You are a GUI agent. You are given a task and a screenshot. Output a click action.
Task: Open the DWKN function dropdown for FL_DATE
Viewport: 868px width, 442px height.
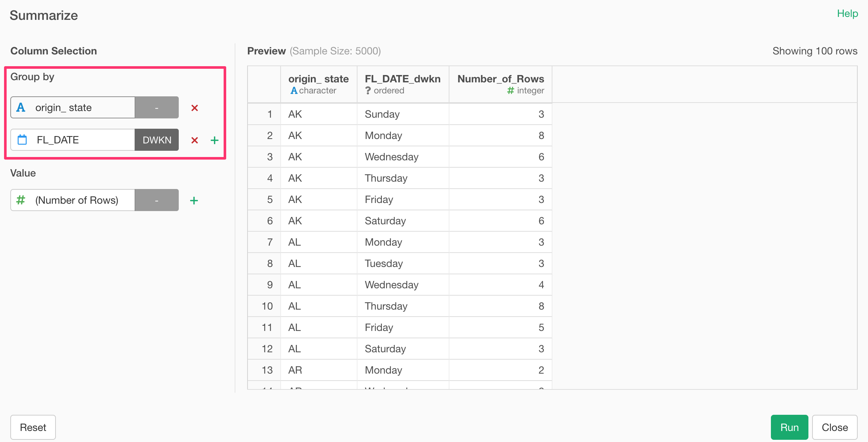coord(157,140)
